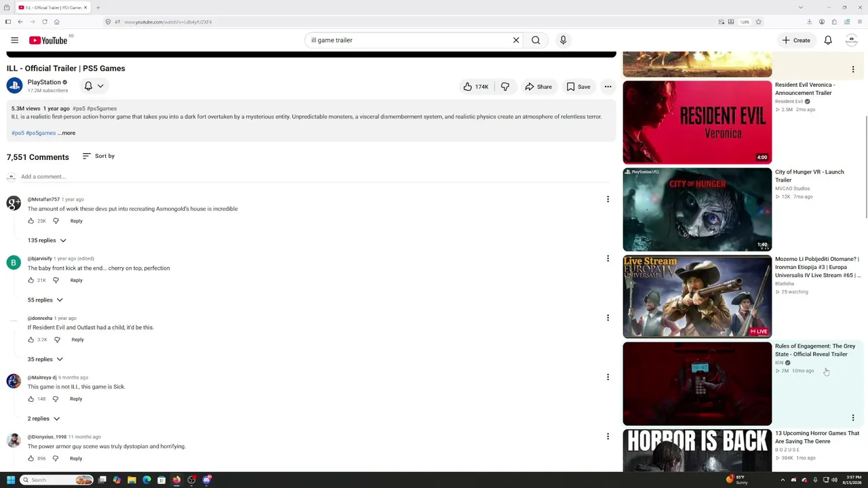Open the browser application menu
This screenshot has height=488, width=868.
pos(859,22)
